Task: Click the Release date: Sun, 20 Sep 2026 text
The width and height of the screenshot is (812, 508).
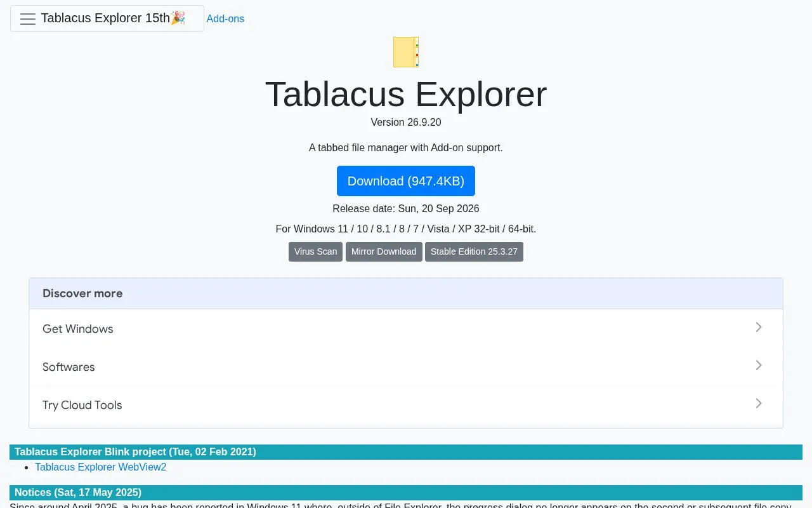Action: tap(406, 209)
